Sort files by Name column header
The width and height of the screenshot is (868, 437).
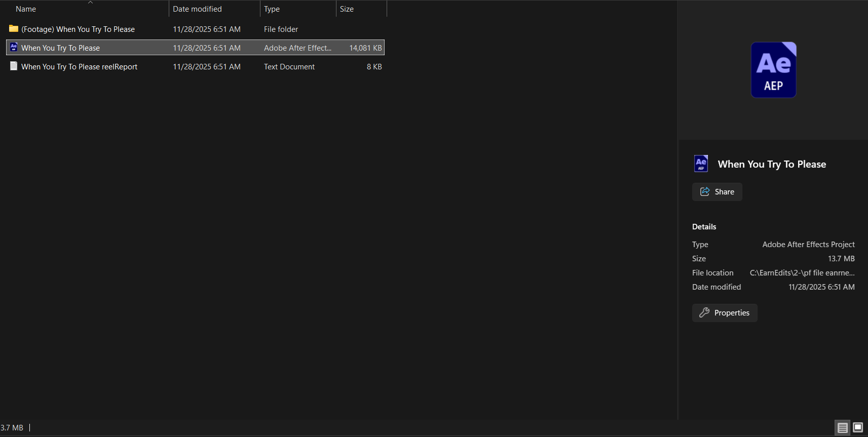pyautogui.click(x=26, y=9)
